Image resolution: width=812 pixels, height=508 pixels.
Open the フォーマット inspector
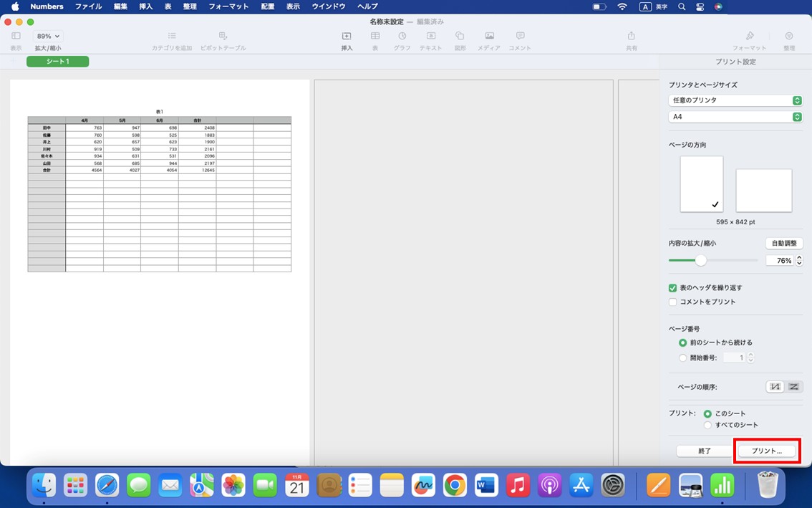tap(750, 40)
